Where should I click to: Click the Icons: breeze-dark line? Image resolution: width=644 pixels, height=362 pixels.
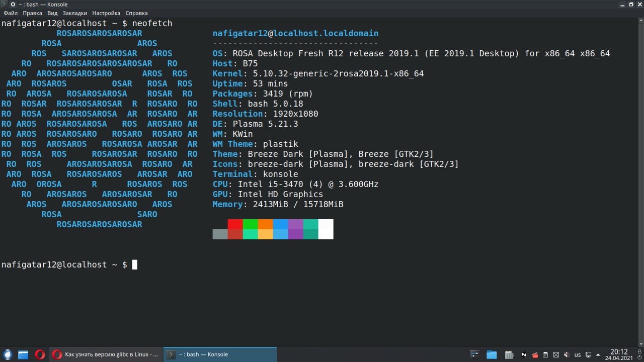click(336, 164)
